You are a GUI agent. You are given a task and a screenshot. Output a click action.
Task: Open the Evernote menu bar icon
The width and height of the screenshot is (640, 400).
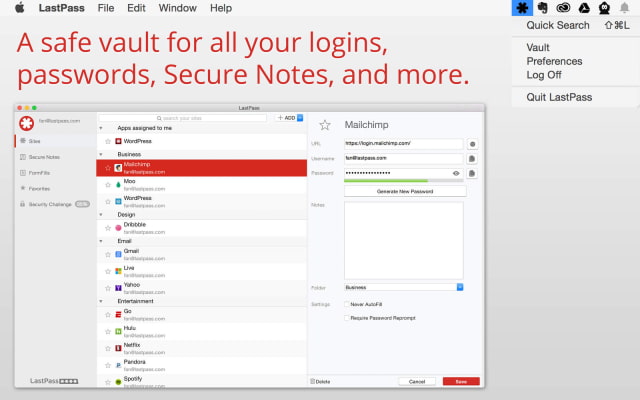(x=542, y=8)
